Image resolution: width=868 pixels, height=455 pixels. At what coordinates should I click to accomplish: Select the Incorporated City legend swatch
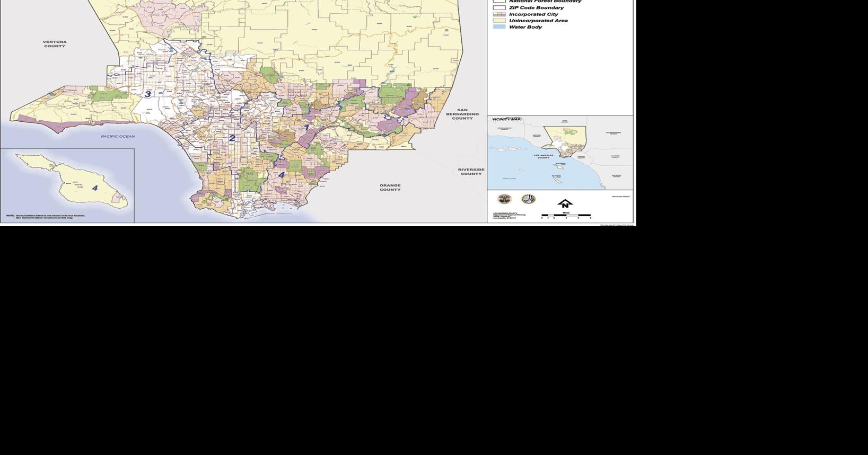499,14
